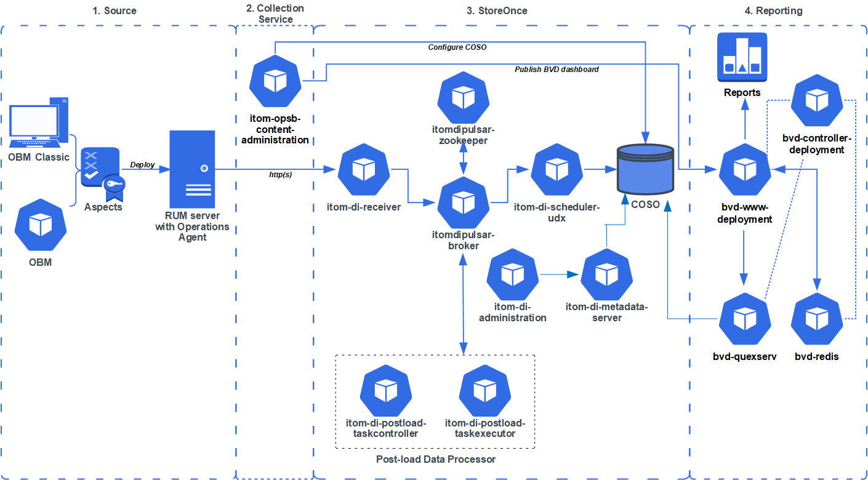Select the 'COSO' text label
Image resolution: width=868 pixels, height=480 pixels.
point(646,204)
